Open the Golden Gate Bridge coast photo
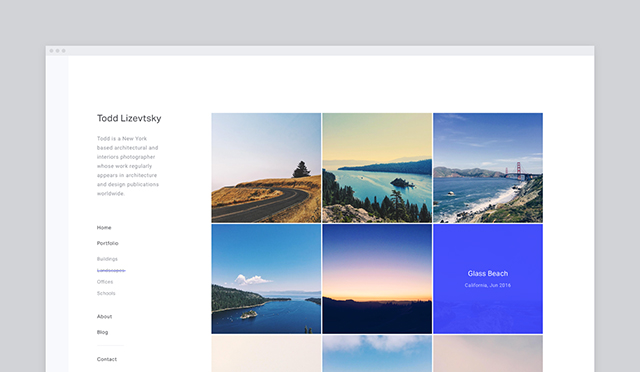 tap(488, 168)
